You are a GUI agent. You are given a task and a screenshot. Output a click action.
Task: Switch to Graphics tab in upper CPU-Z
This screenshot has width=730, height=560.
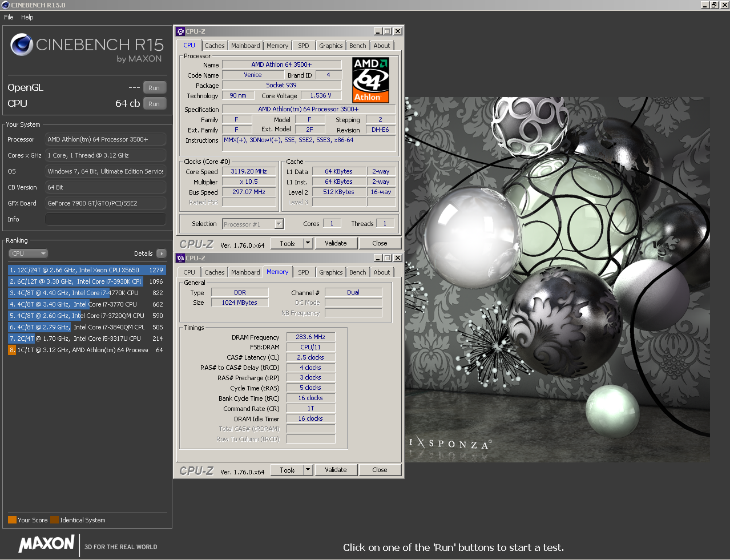pos(331,46)
